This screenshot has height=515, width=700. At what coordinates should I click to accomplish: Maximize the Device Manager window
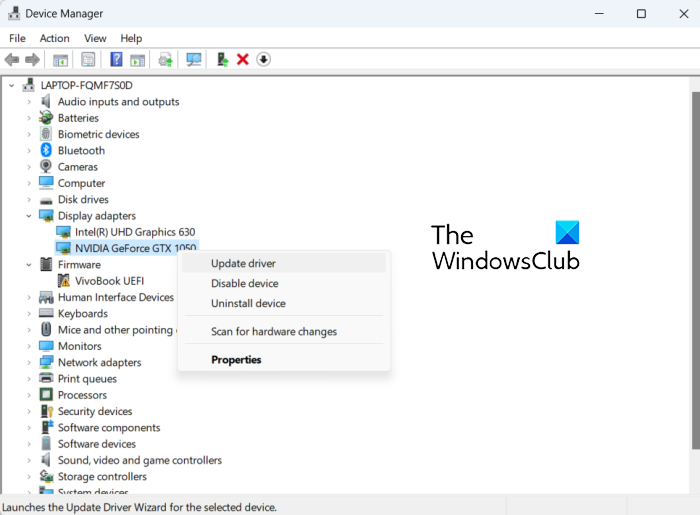click(x=641, y=14)
